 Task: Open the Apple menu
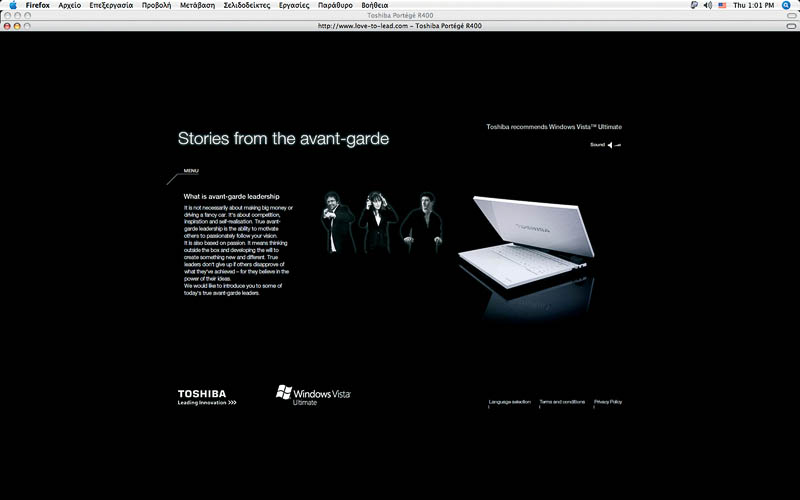click(x=13, y=5)
